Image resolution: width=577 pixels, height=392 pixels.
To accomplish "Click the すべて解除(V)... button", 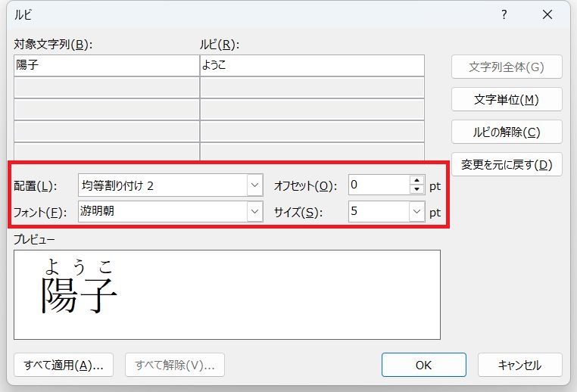I will coord(175,365).
